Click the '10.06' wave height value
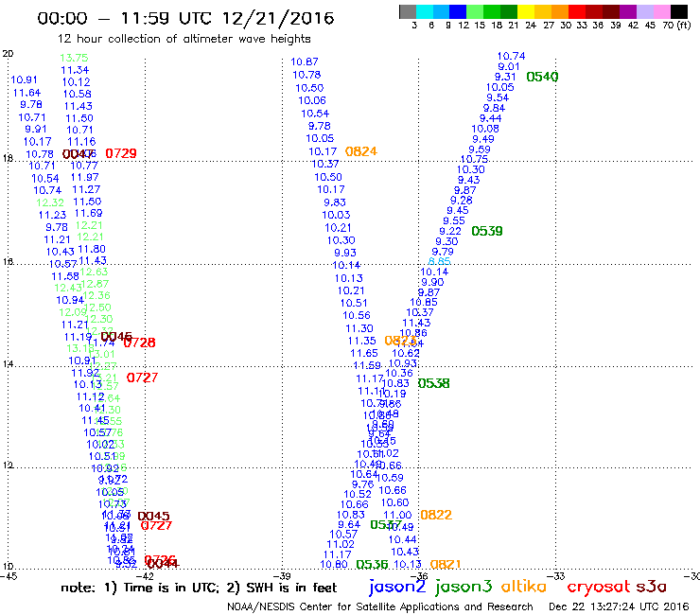700x615 pixels. pos(312,100)
